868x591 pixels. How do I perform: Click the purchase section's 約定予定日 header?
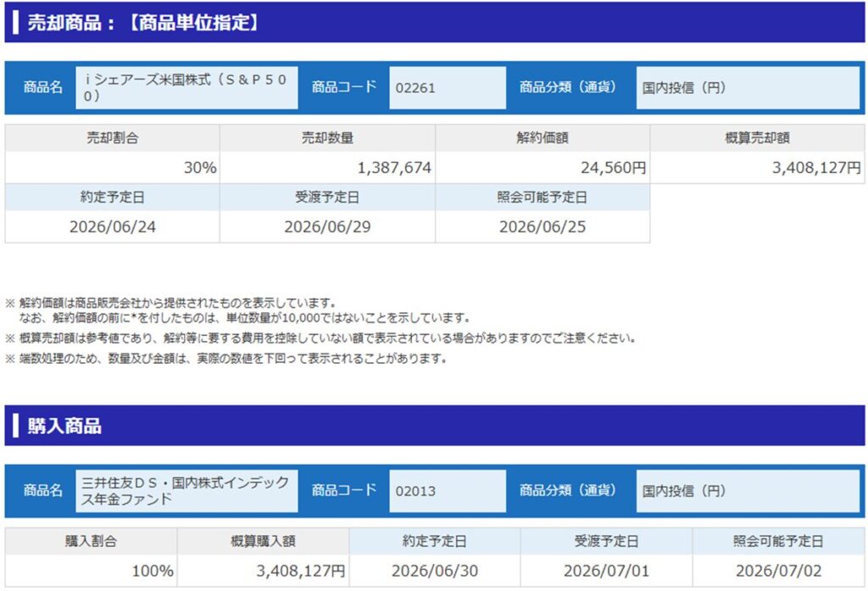435,541
